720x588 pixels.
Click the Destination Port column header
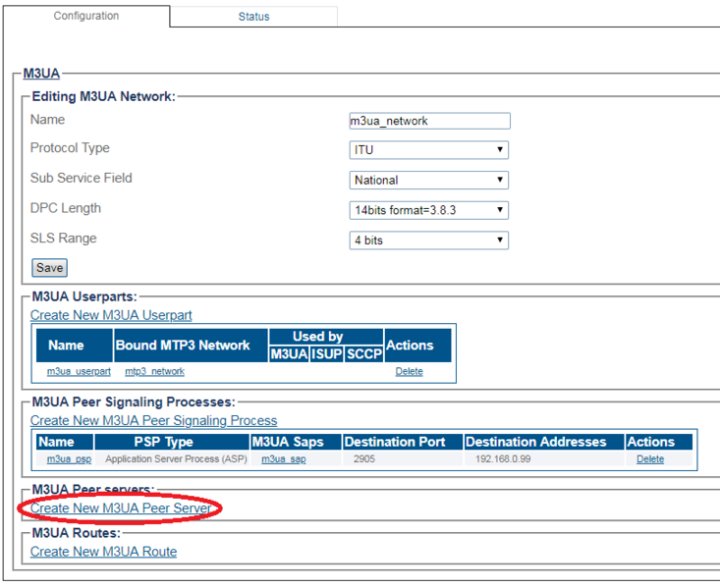[403, 442]
